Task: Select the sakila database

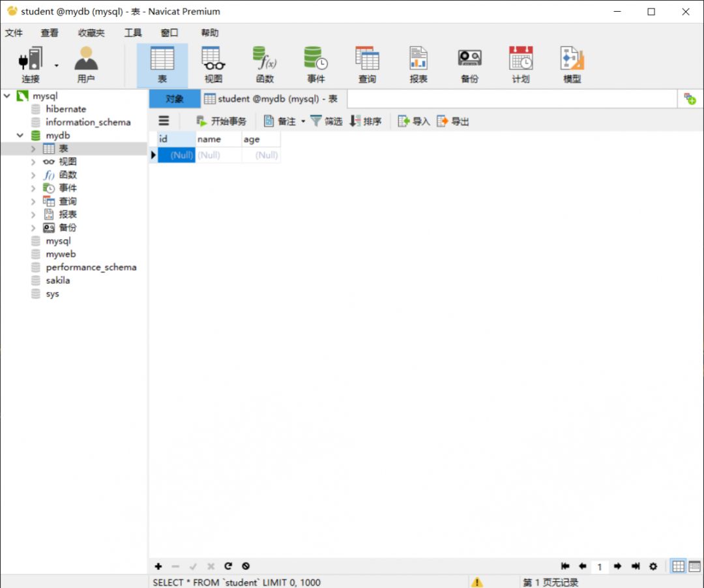Action: tap(57, 280)
